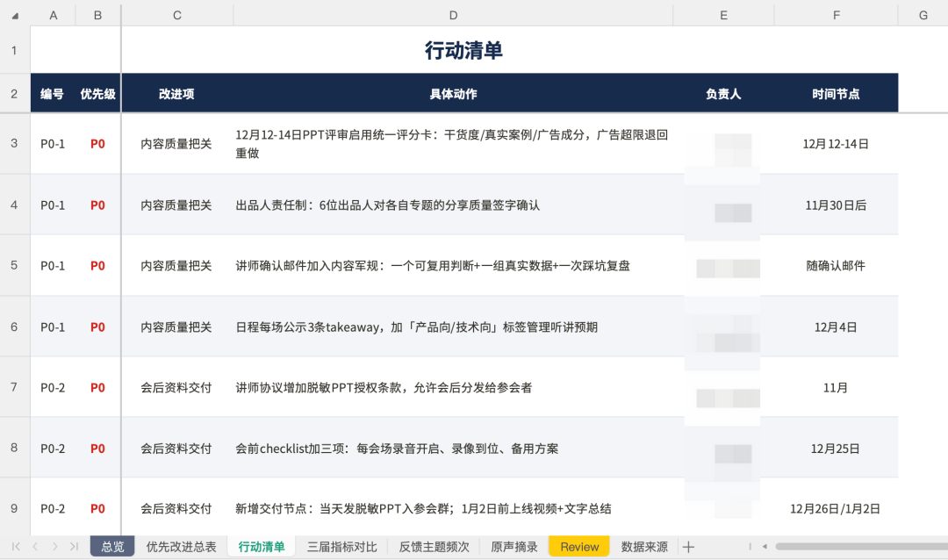Screen dimensions: 948x560
Task: Add a new sheet with plus icon
Action: coord(688,548)
